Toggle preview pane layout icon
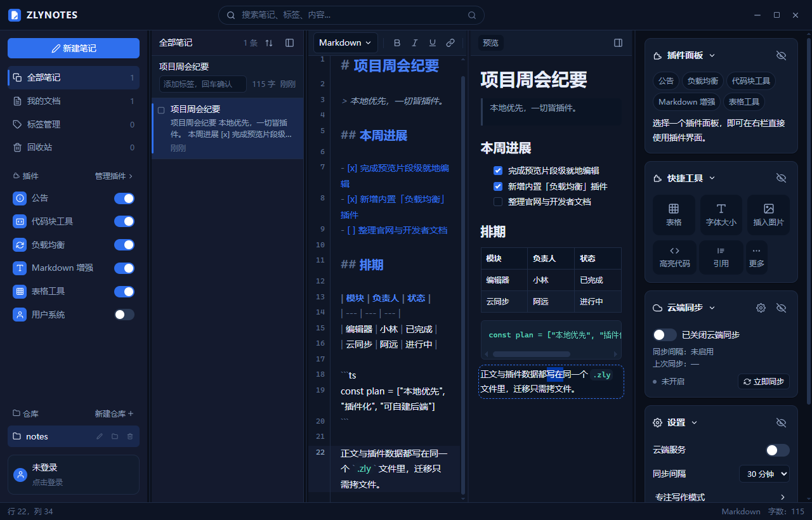This screenshot has width=812, height=520. (x=619, y=42)
